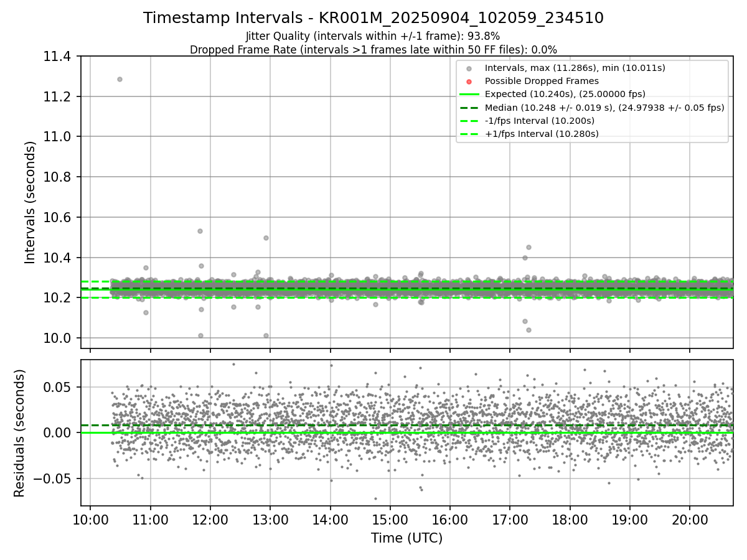Select the 'Jitter Quality' subtitle text
Image resolution: width=747 pixels, height=560 pixels.
coord(373,36)
